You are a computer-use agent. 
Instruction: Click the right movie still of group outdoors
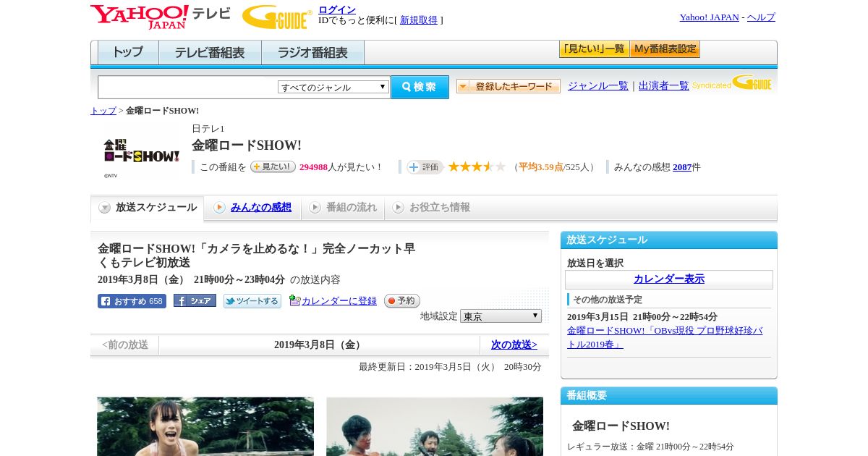[x=435, y=426]
